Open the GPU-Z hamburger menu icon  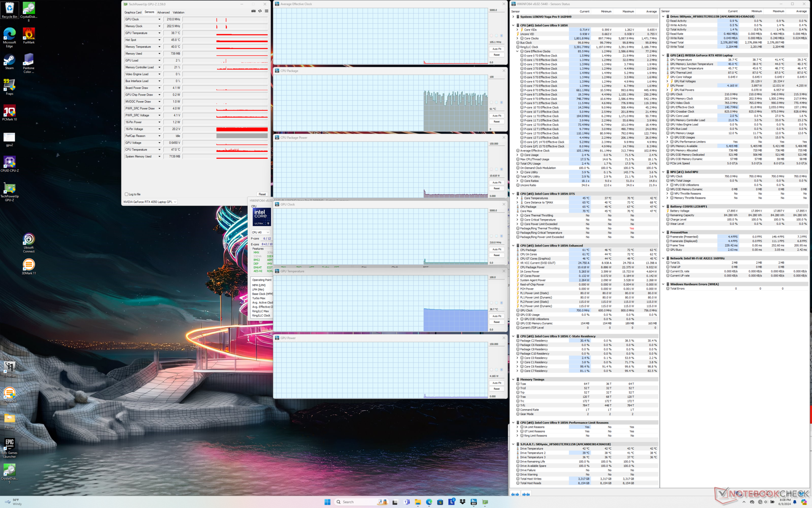point(266,11)
